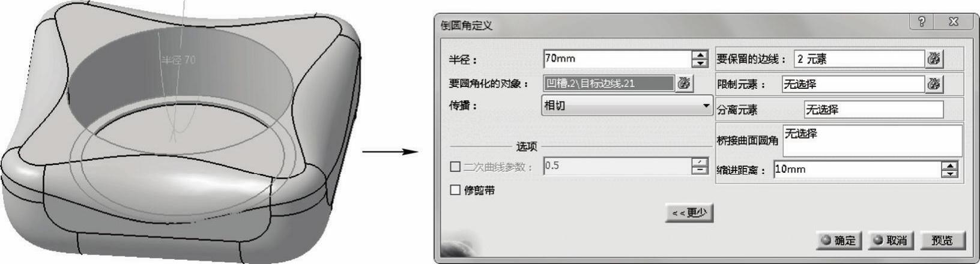Enable the 二次曲线参数 checkbox
This screenshot has height=264, width=980.
pos(455,167)
